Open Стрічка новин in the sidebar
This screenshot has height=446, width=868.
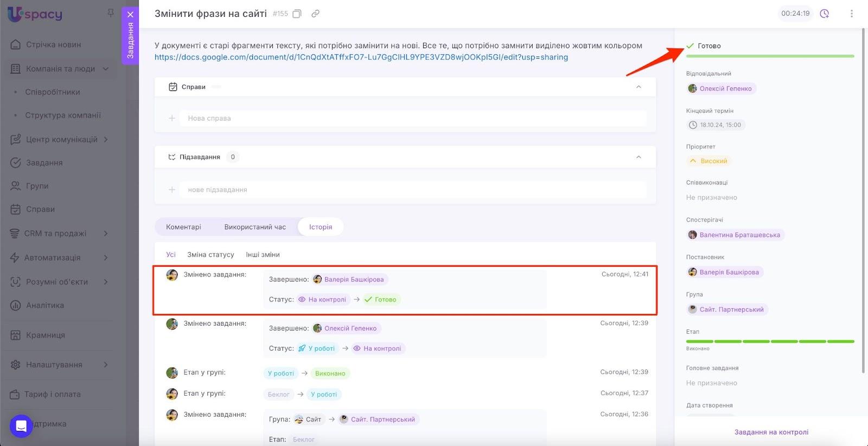click(x=54, y=44)
